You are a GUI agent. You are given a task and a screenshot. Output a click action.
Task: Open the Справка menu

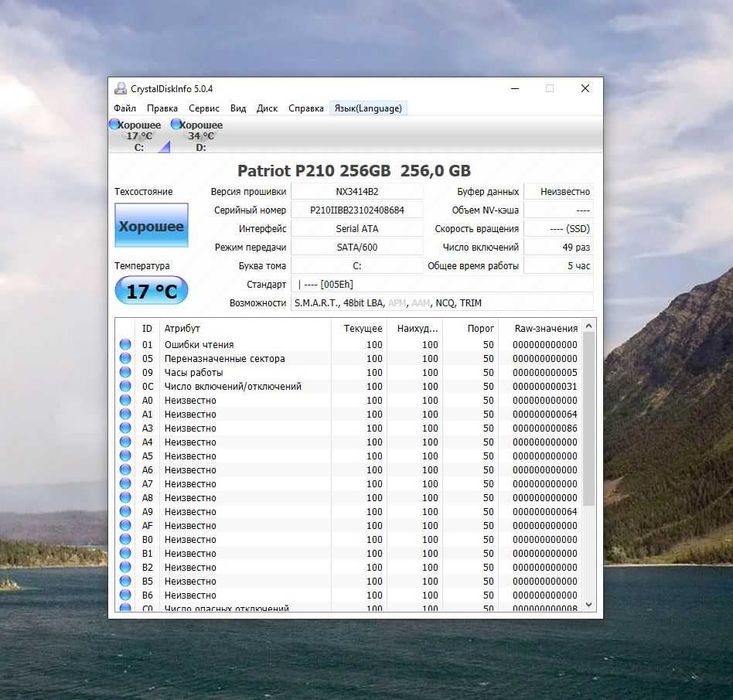[x=306, y=108]
